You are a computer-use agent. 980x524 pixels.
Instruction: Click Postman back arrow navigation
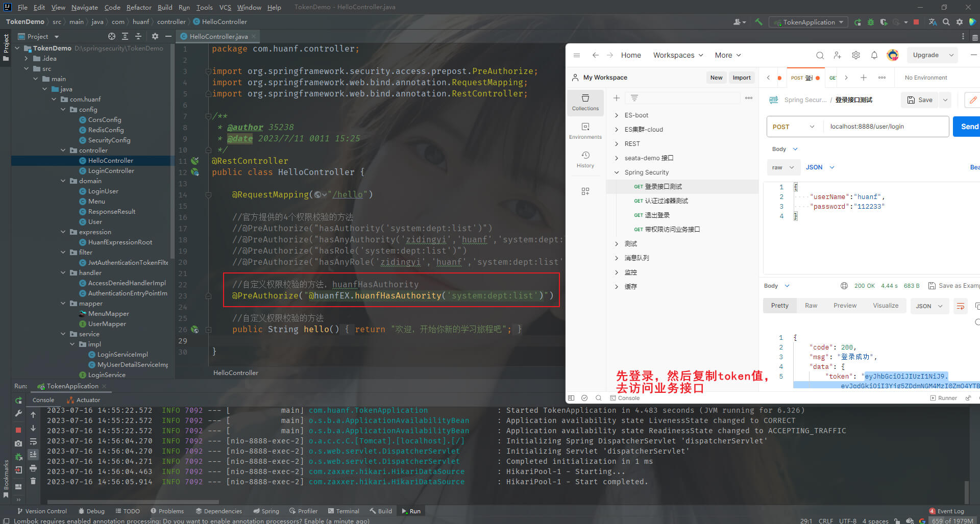[x=595, y=55]
